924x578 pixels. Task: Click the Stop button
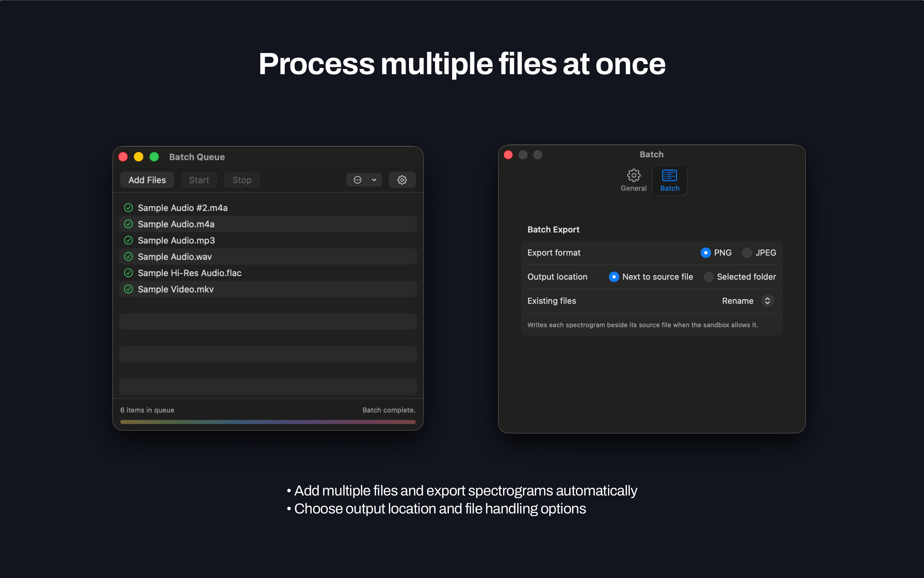(242, 180)
